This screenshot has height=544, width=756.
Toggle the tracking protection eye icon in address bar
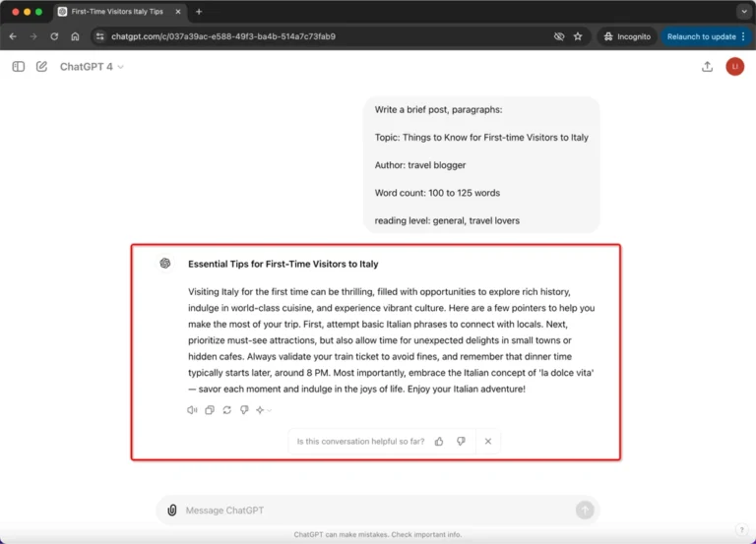tap(559, 36)
